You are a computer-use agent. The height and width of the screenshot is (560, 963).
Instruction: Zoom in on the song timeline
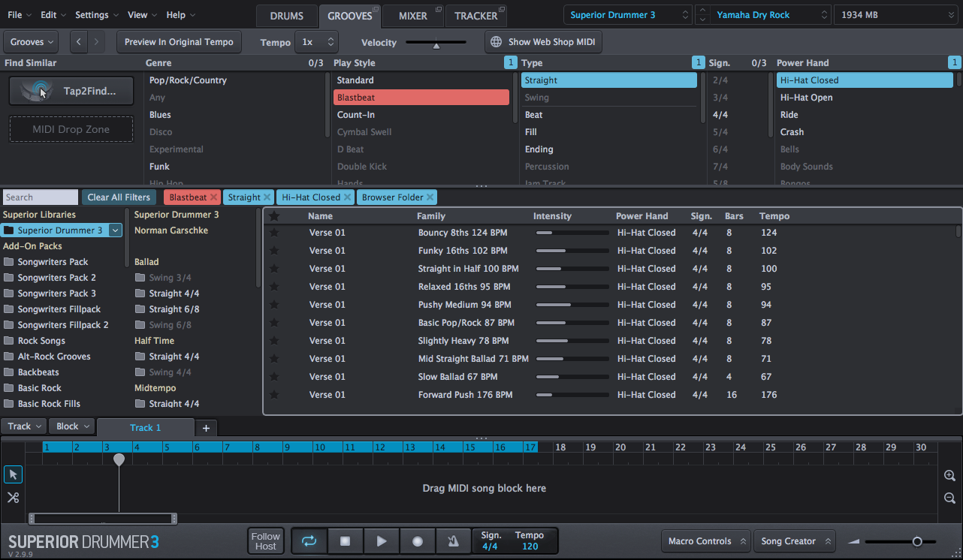coord(949,475)
